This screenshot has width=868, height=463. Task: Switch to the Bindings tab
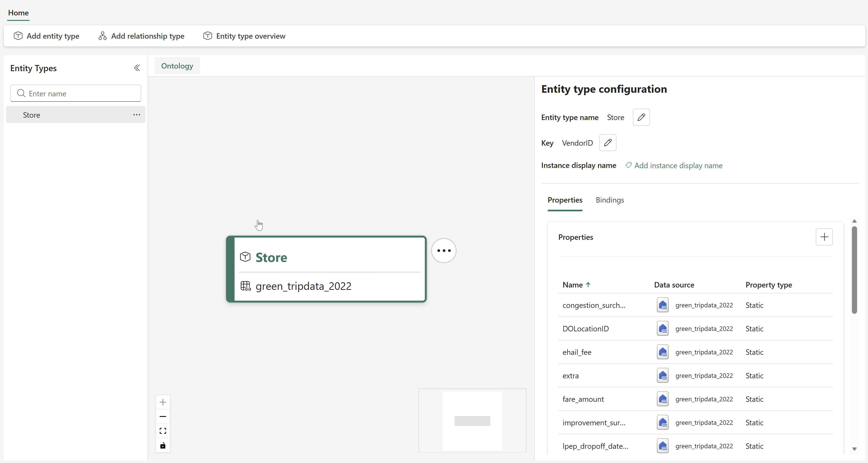click(610, 200)
